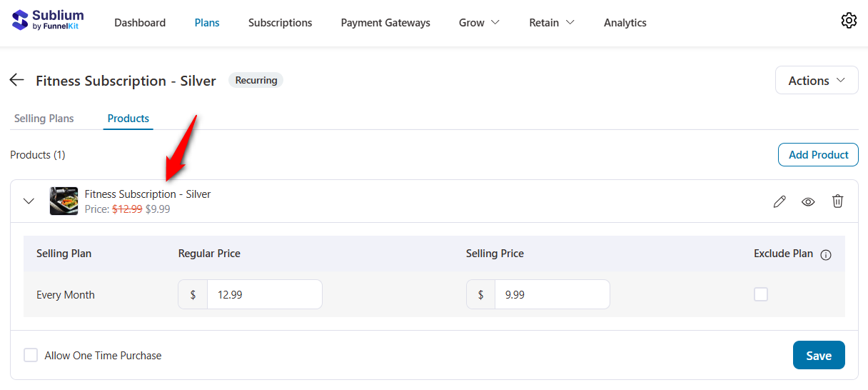Expand the Retain menu
The image size is (868, 390).
click(551, 23)
